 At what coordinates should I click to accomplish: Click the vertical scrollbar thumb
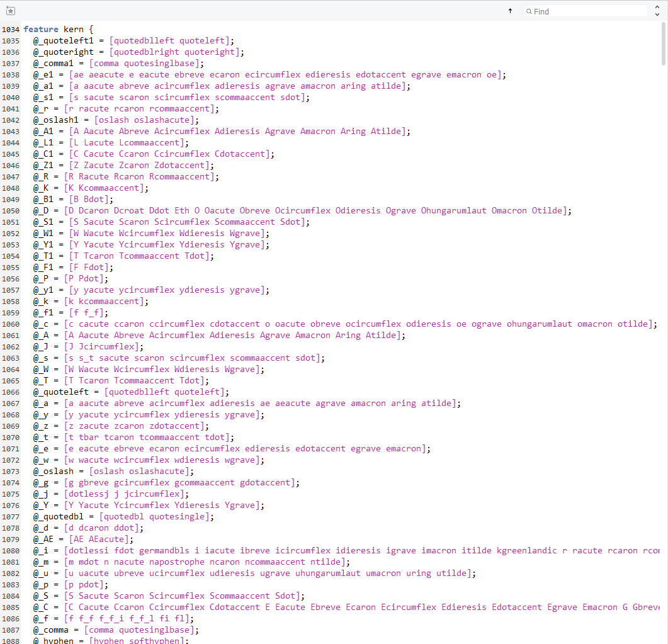[664, 43]
